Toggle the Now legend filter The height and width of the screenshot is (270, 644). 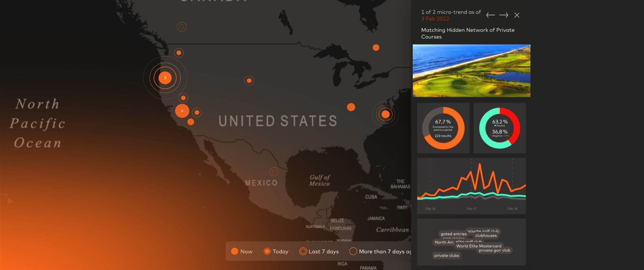click(242, 252)
